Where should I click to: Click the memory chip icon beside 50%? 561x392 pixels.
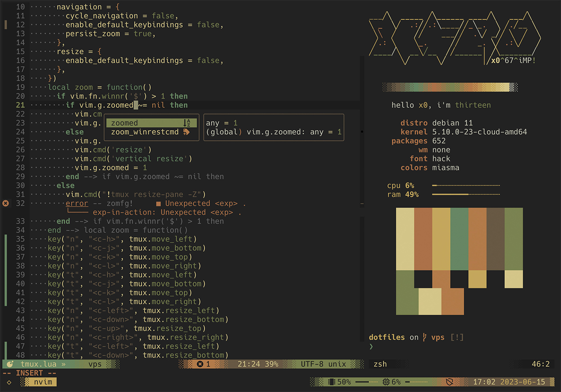click(x=331, y=382)
